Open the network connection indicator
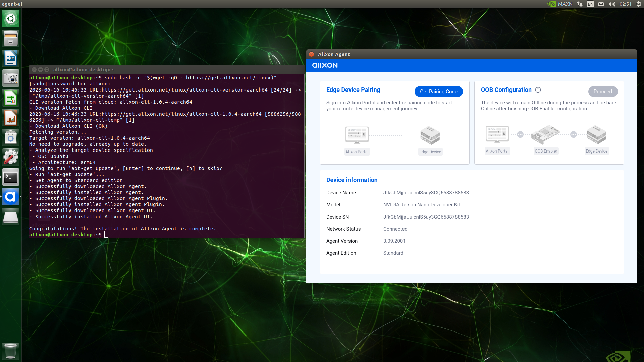The width and height of the screenshot is (644, 362). [580, 4]
